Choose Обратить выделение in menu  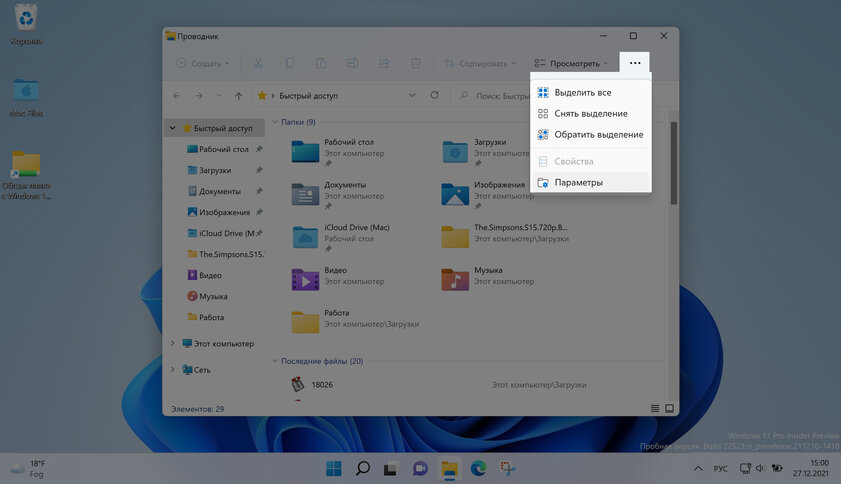591,134
